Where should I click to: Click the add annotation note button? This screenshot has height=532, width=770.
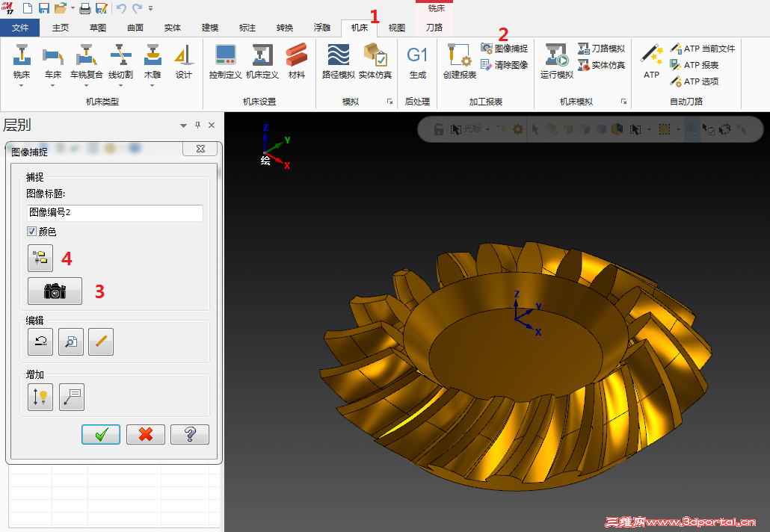72,397
